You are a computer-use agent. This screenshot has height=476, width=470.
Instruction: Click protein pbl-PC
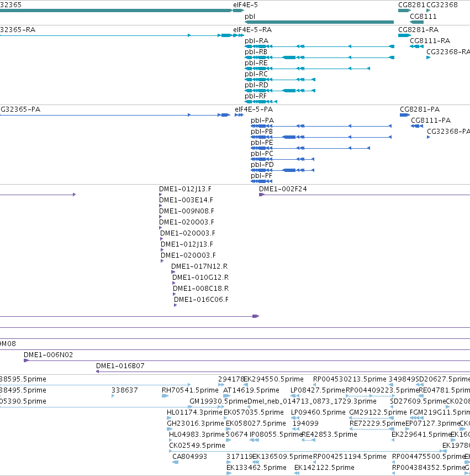pos(262,154)
